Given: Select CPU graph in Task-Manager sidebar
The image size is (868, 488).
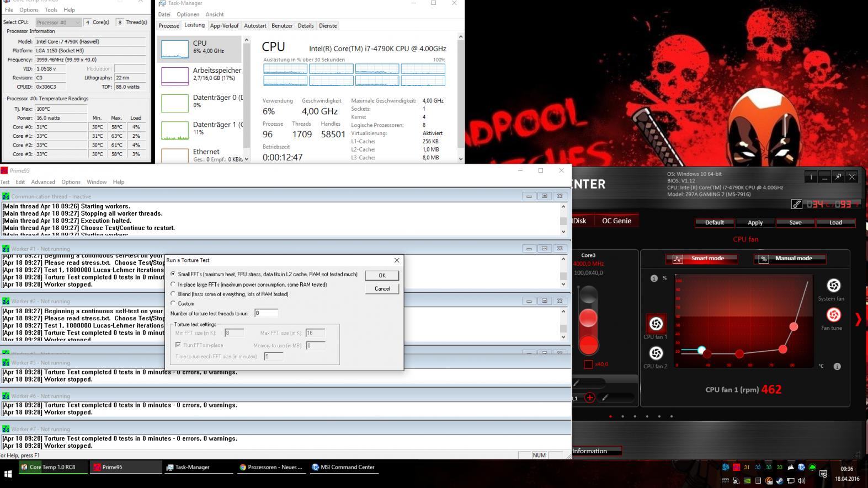Looking at the screenshot, I should click(200, 49).
